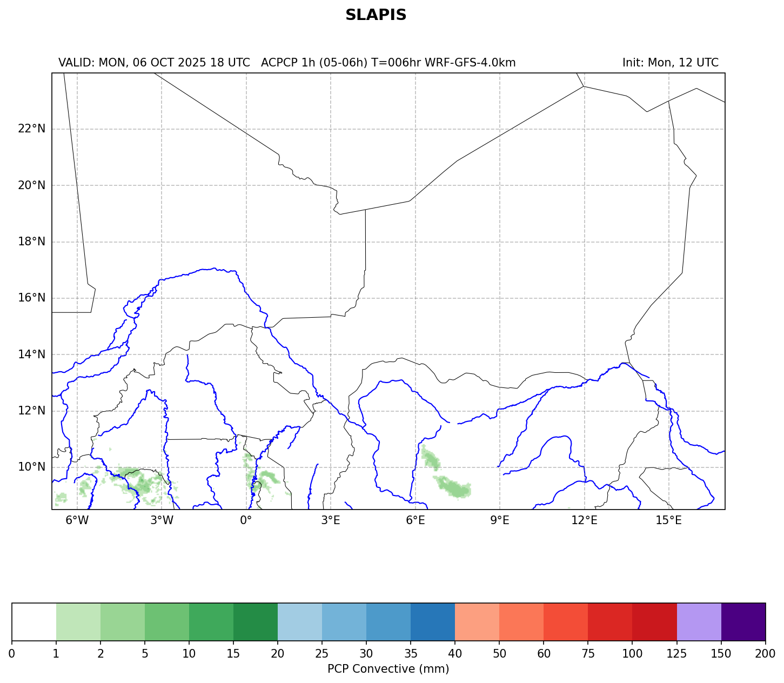Image resolution: width=784 pixels, height=683 pixels.
Task: Click the 15°E longitude axis label
Action: point(668,520)
